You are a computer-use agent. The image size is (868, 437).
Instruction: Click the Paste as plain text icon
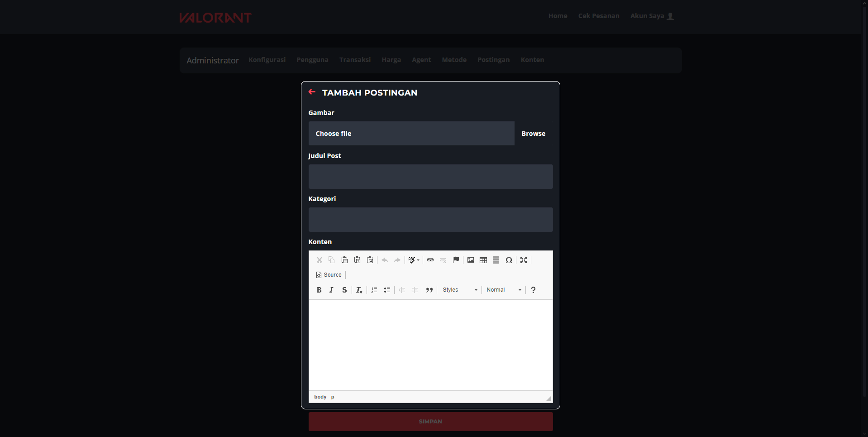click(357, 260)
